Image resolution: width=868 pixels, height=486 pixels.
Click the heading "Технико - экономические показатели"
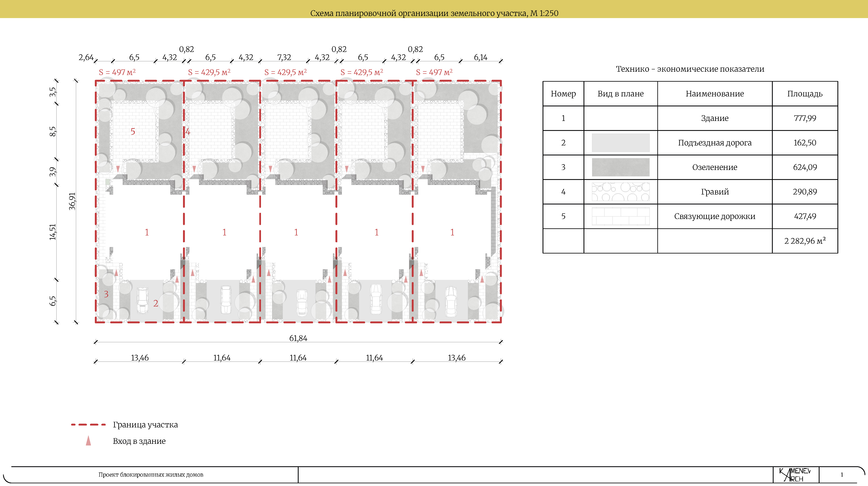[x=690, y=69]
